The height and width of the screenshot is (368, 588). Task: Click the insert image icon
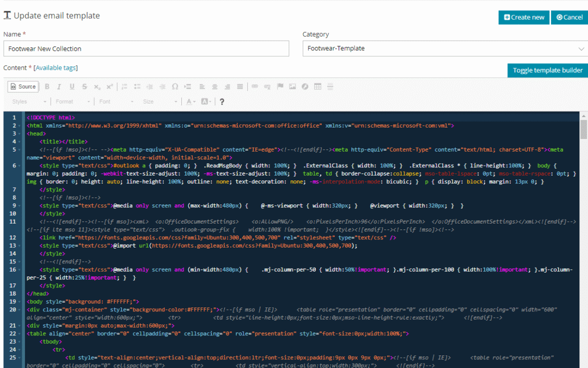pos(292,87)
